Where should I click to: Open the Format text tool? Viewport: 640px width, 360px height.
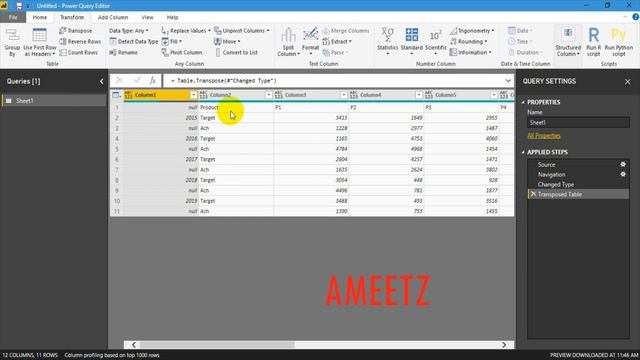pos(310,42)
